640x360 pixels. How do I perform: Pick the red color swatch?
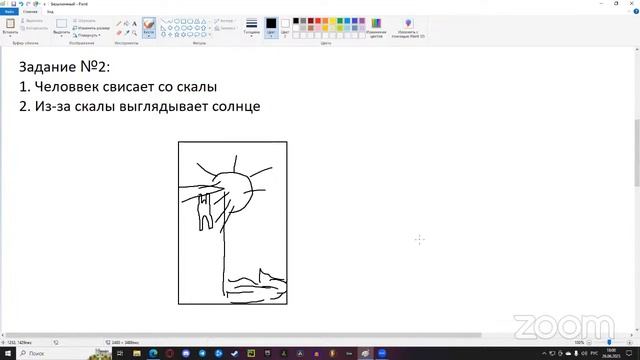(318, 21)
